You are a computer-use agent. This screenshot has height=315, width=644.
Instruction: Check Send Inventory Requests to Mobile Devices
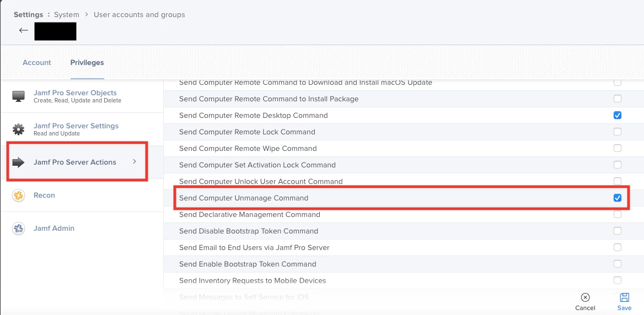tap(618, 280)
